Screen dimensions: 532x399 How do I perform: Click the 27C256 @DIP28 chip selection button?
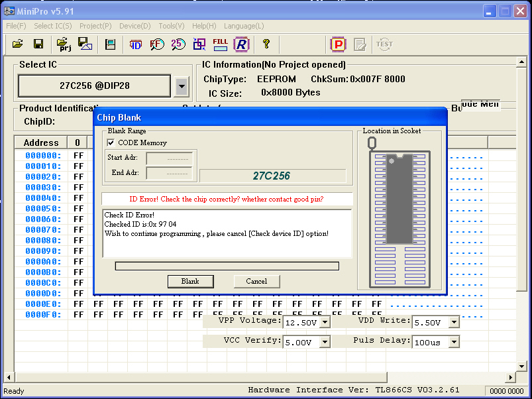95,86
